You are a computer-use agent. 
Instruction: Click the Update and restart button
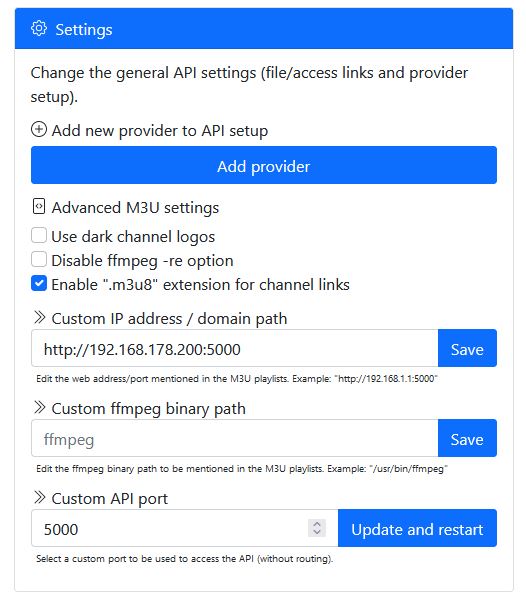click(x=417, y=528)
